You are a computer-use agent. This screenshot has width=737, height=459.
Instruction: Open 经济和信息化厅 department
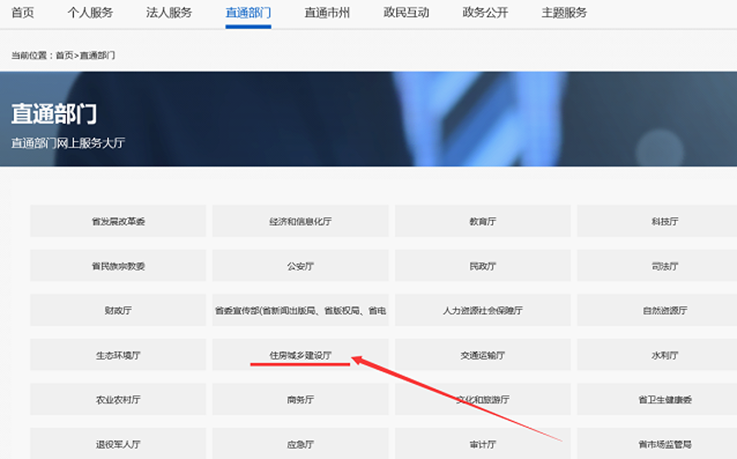coord(300,221)
